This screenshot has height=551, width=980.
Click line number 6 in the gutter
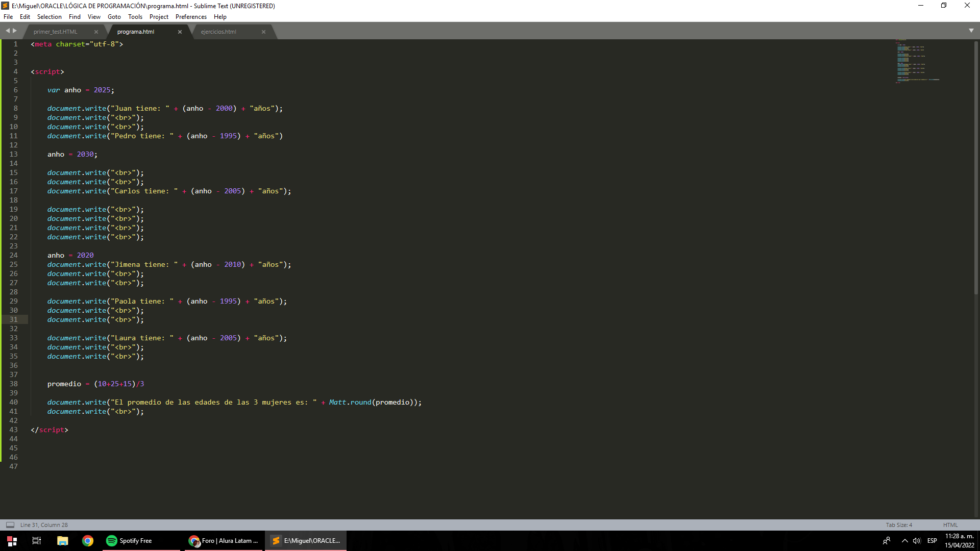pyautogui.click(x=15, y=90)
